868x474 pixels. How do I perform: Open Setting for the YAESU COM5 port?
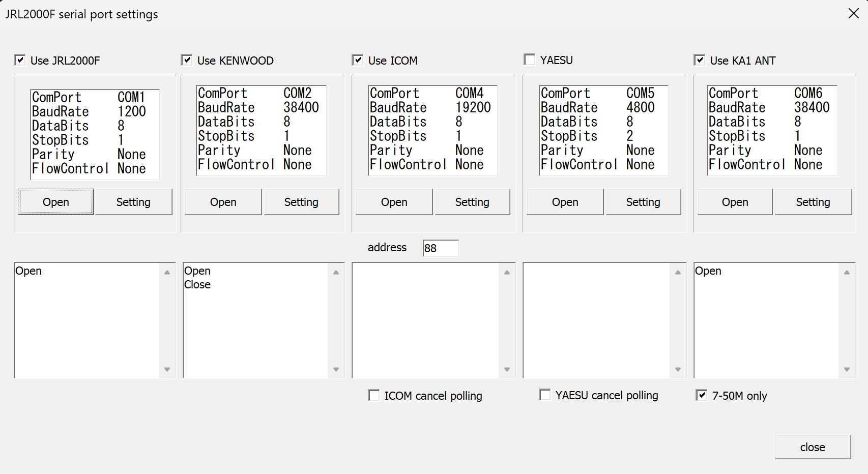(643, 202)
